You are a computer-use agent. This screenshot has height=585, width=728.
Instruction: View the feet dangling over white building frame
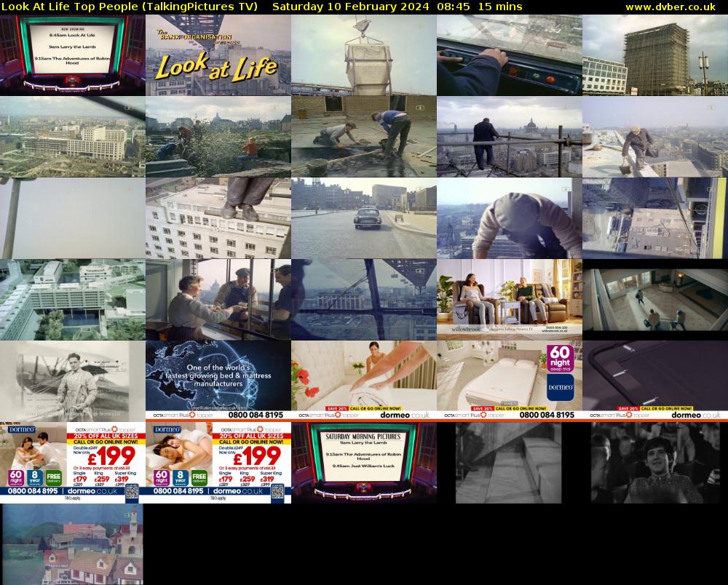pyautogui.click(x=218, y=218)
